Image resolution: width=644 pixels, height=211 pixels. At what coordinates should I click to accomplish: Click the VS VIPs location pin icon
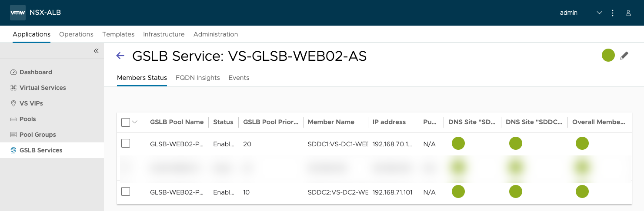[13, 103]
